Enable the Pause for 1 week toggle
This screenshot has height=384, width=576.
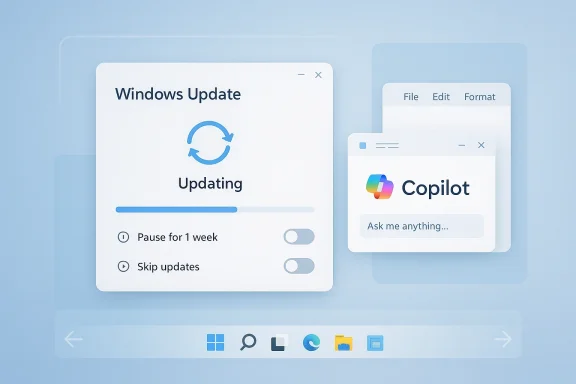coord(299,237)
